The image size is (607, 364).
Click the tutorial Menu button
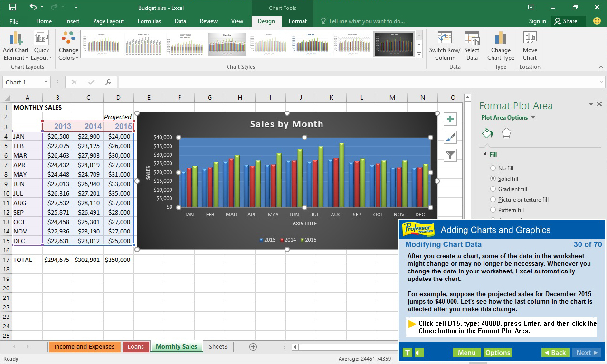coord(466,353)
